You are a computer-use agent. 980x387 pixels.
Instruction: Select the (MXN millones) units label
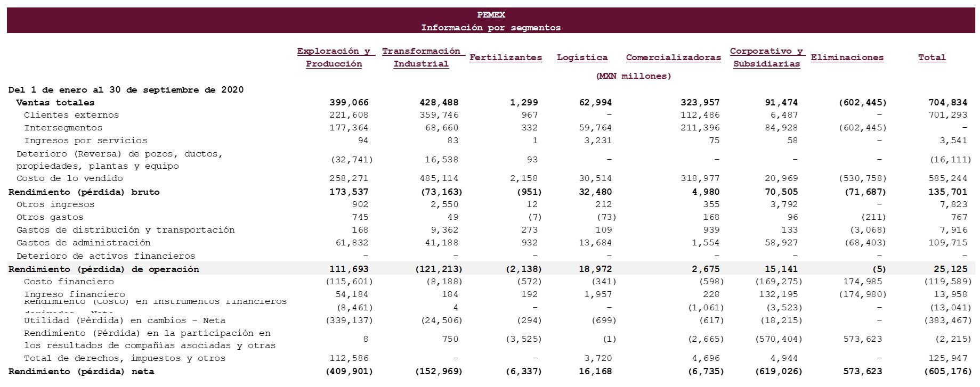click(x=633, y=76)
